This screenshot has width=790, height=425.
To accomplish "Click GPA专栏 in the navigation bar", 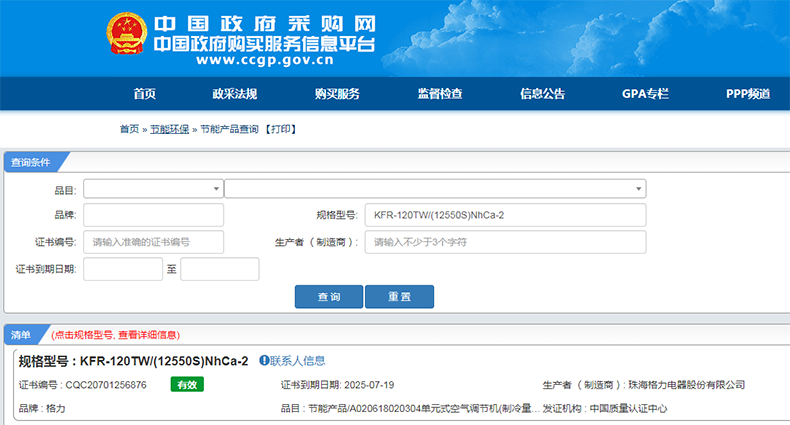I will 645,94.
